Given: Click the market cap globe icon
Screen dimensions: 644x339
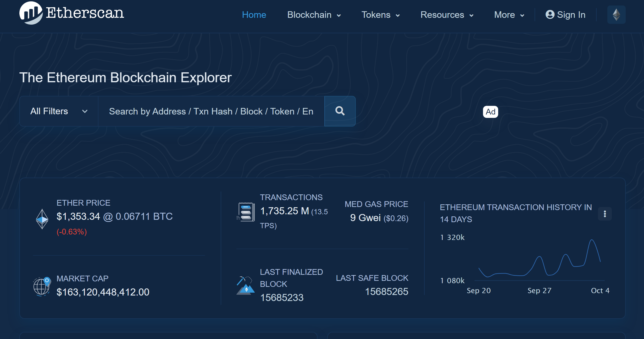Looking at the screenshot, I should [x=42, y=286].
